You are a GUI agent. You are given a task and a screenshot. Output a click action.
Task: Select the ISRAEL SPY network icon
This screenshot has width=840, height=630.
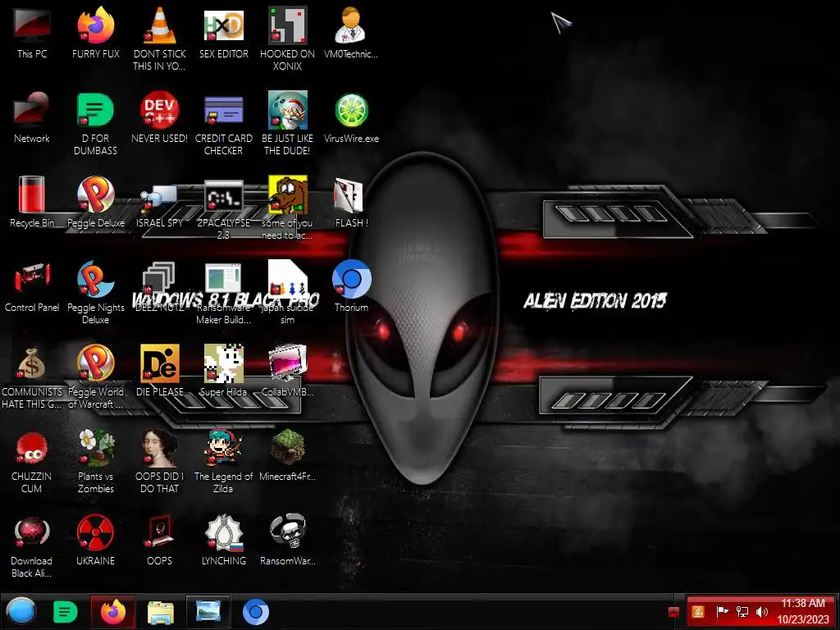(160, 202)
